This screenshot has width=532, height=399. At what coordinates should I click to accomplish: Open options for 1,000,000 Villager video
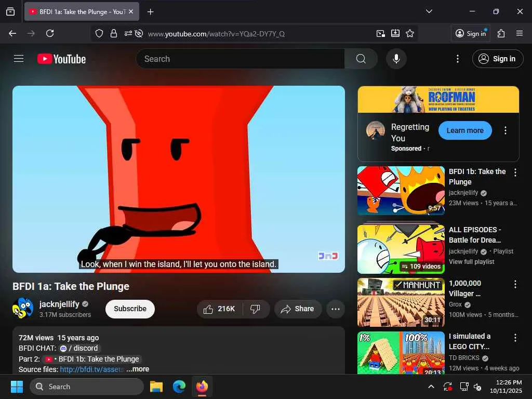tap(515, 284)
